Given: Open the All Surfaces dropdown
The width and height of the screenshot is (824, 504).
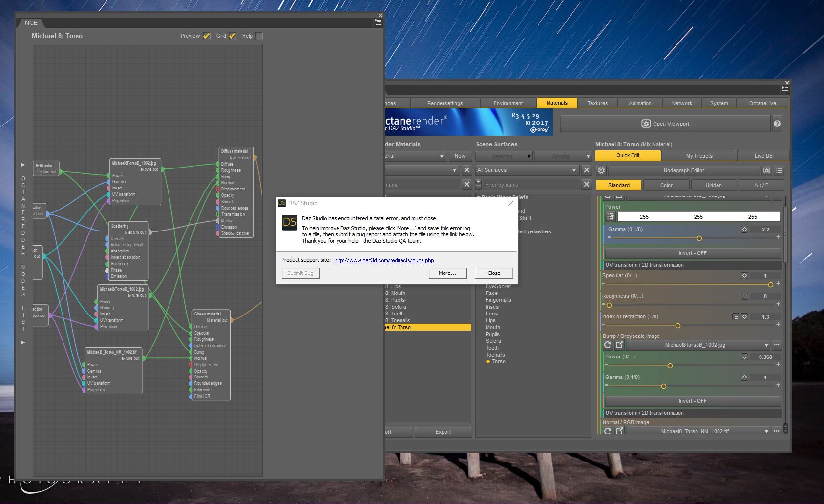Looking at the screenshot, I should pyautogui.click(x=528, y=170).
